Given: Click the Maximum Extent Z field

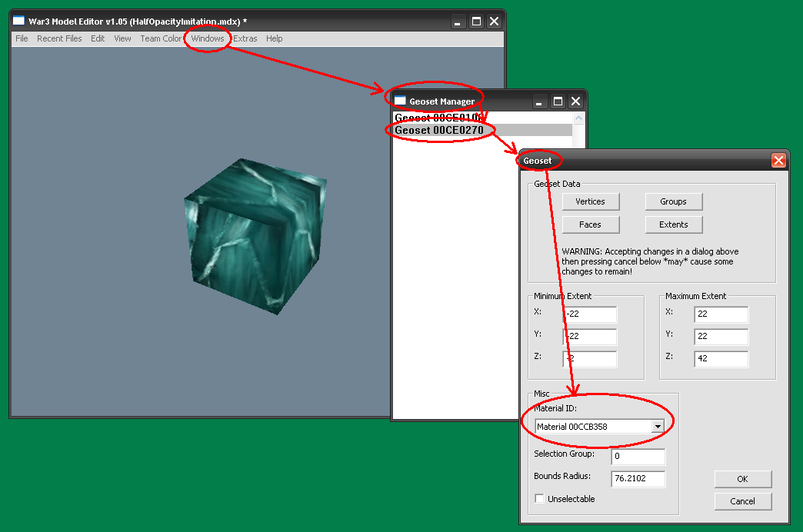Looking at the screenshot, I should [x=721, y=358].
